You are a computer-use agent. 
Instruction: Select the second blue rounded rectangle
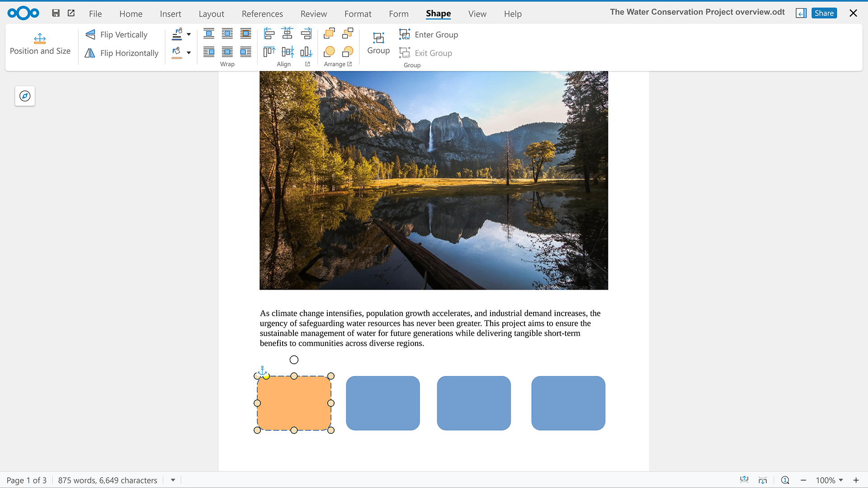(474, 403)
